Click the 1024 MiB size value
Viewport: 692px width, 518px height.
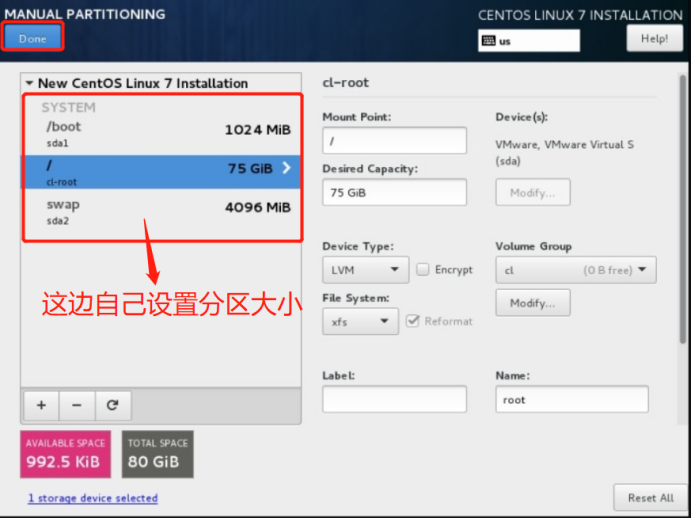tap(258, 130)
